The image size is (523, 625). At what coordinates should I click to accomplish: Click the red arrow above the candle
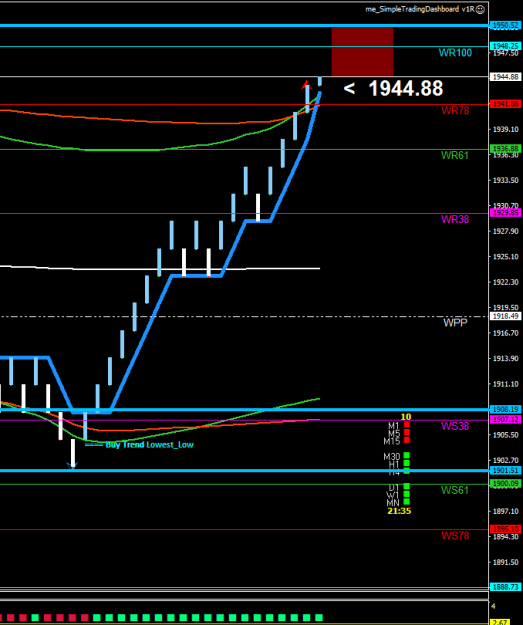point(306,84)
